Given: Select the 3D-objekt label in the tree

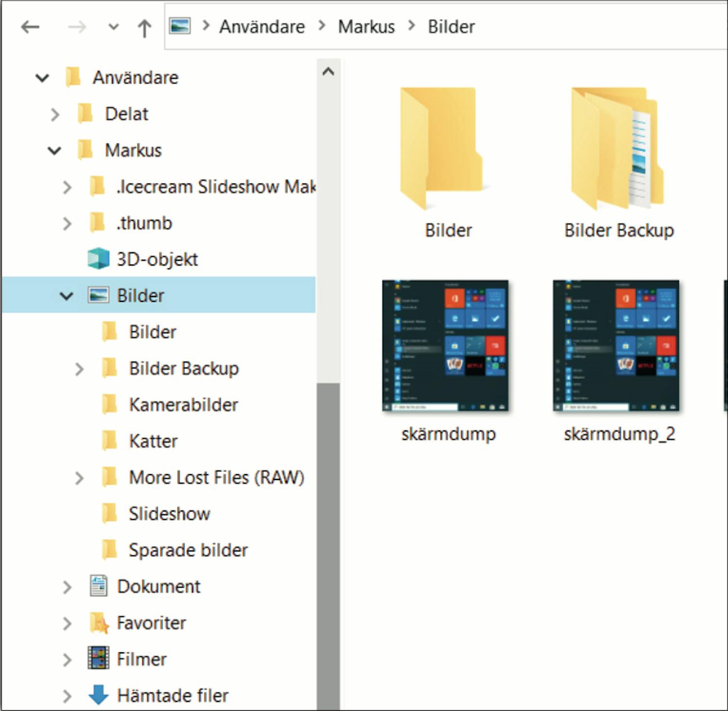Looking at the screenshot, I should click(x=157, y=260).
